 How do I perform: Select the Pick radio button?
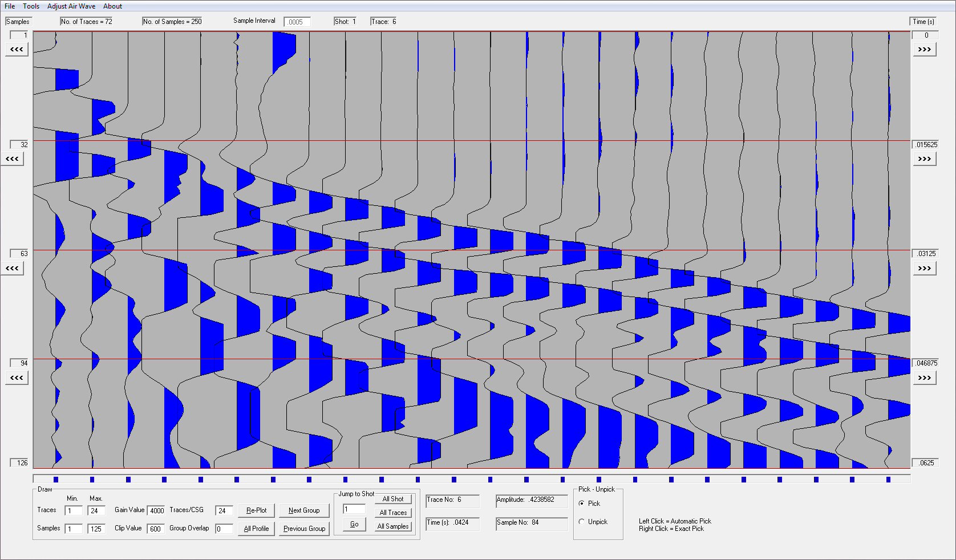coord(582,504)
